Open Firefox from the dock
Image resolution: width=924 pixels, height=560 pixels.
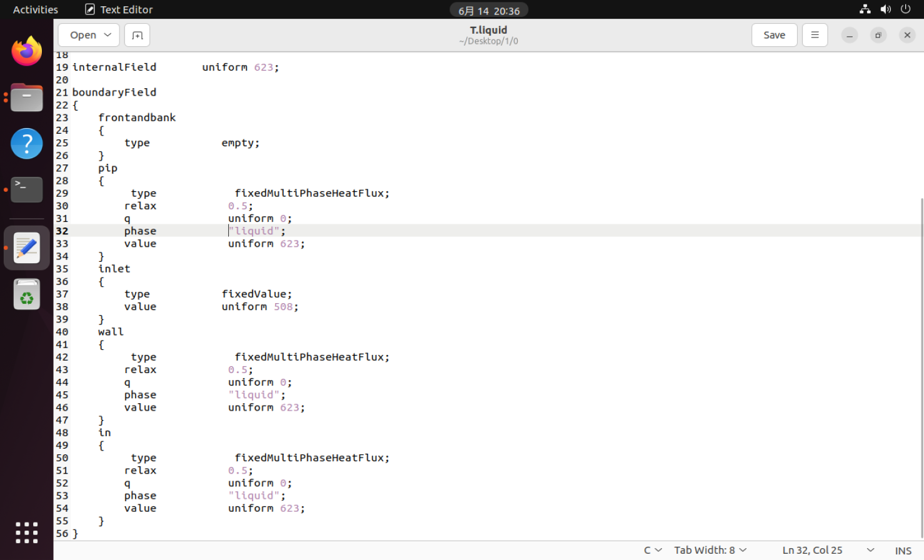tap(27, 51)
